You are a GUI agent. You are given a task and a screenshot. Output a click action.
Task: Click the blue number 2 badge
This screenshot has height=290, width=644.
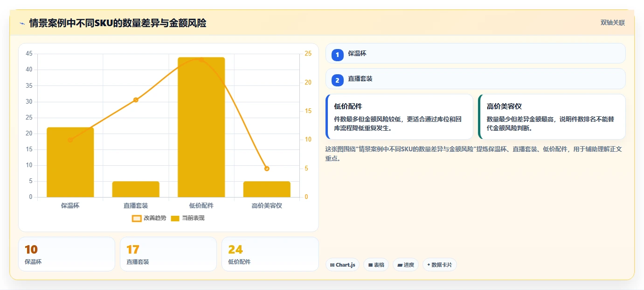point(337,80)
